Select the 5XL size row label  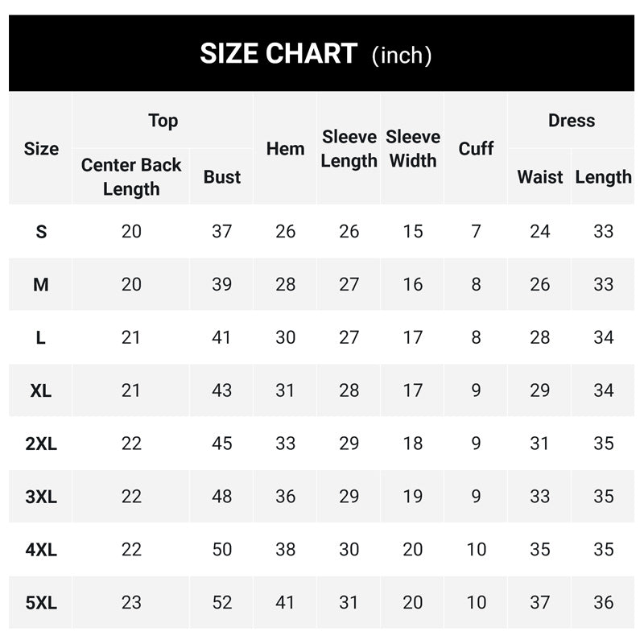tap(41, 603)
